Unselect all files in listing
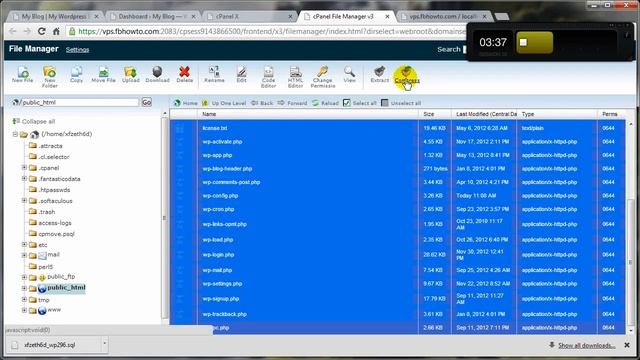The width and height of the screenshot is (640, 360). tap(401, 103)
